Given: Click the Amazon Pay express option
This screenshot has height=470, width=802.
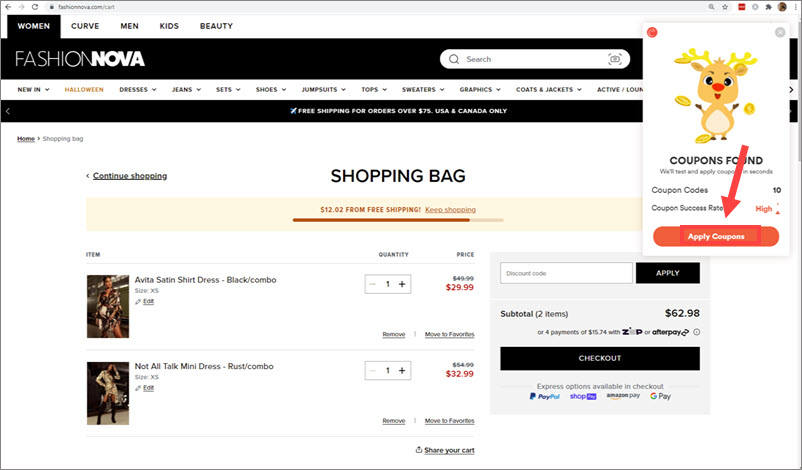Looking at the screenshot, I should tap(623, 396).
